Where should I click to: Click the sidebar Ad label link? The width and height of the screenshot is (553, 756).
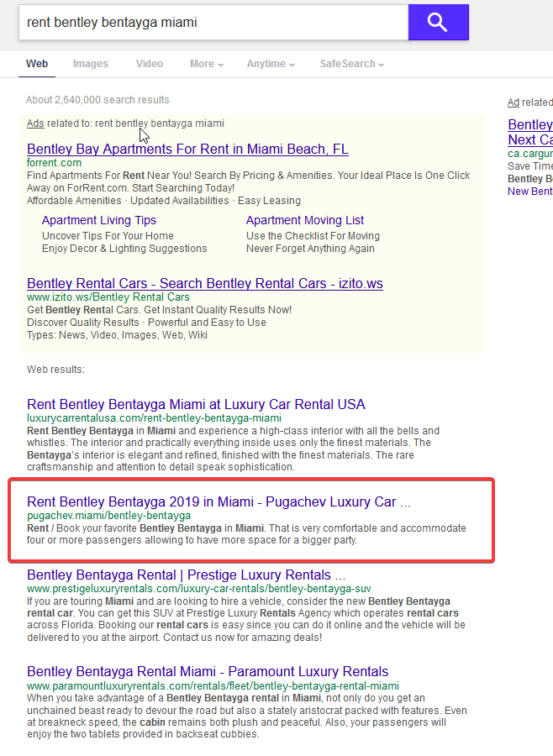513,102
